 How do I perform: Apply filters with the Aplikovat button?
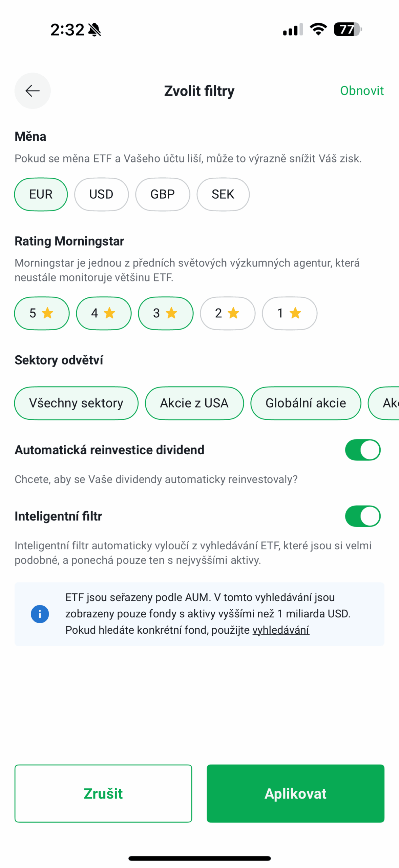click(x=295, y=793)
